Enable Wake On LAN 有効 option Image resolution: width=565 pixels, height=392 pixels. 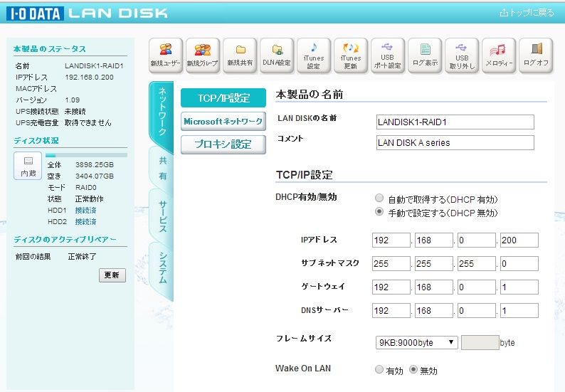379,369
